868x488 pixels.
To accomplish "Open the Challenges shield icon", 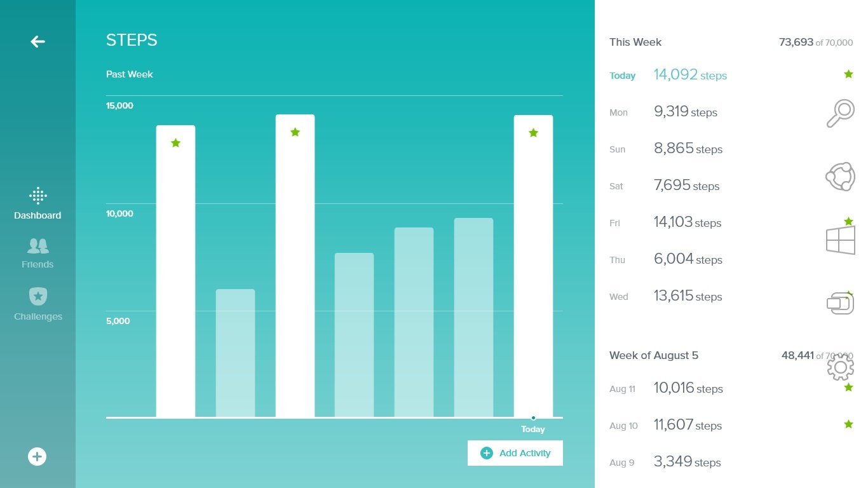I will (38, 296).
